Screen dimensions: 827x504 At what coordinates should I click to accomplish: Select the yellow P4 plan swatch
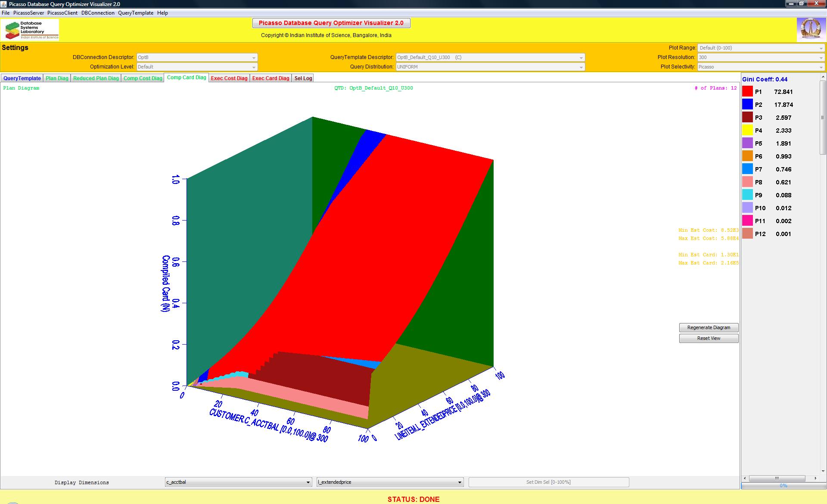(x=747, y=130)
